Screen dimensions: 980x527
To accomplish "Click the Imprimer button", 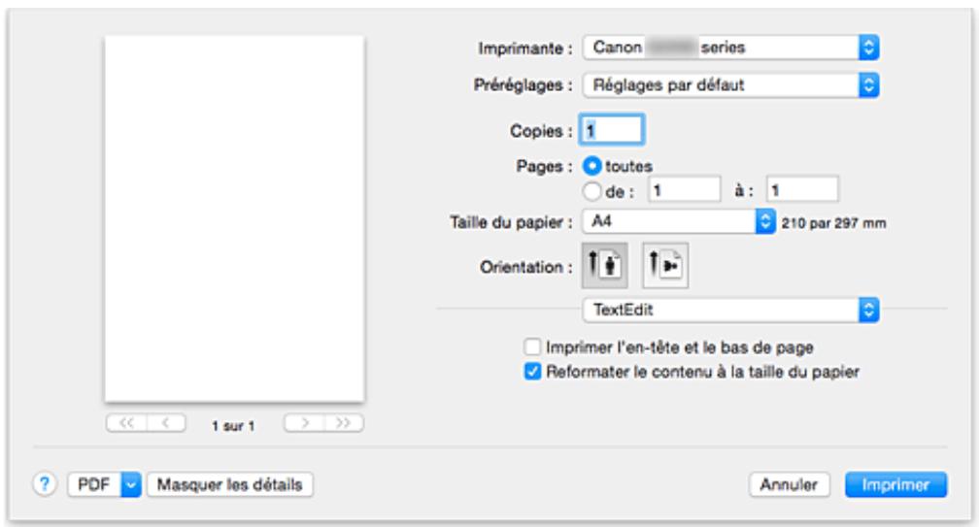I will [896, 482].
